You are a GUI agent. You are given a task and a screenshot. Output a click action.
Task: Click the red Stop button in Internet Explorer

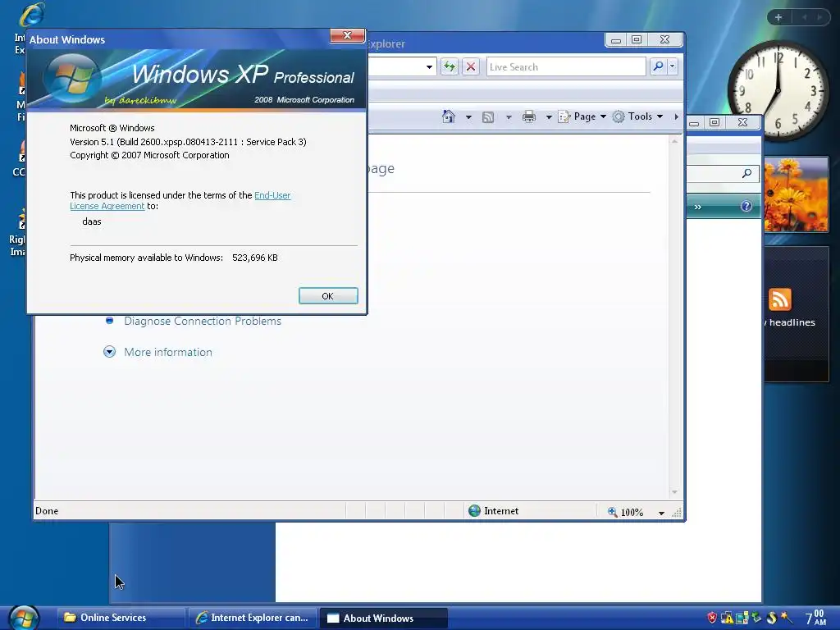pyautogui.click(x=471, y=67)
